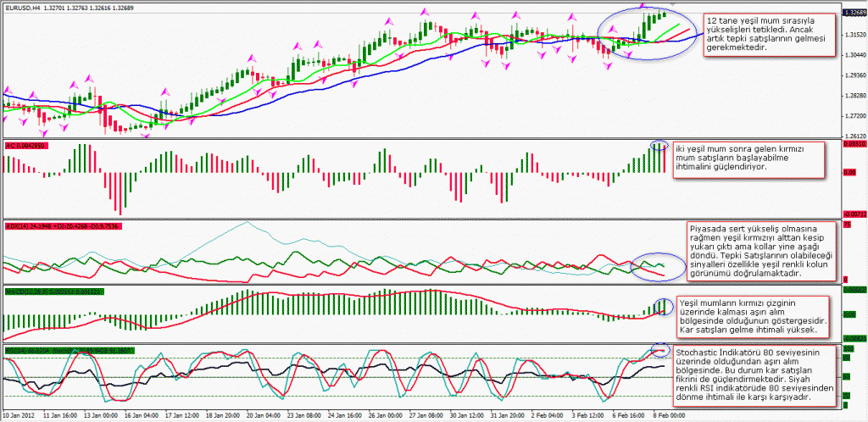Viewport: 868px width, 422px height.
Task: Click "10 Jan 2012" on the time axis
Action: pyautogui.click(x=19, y=416)
